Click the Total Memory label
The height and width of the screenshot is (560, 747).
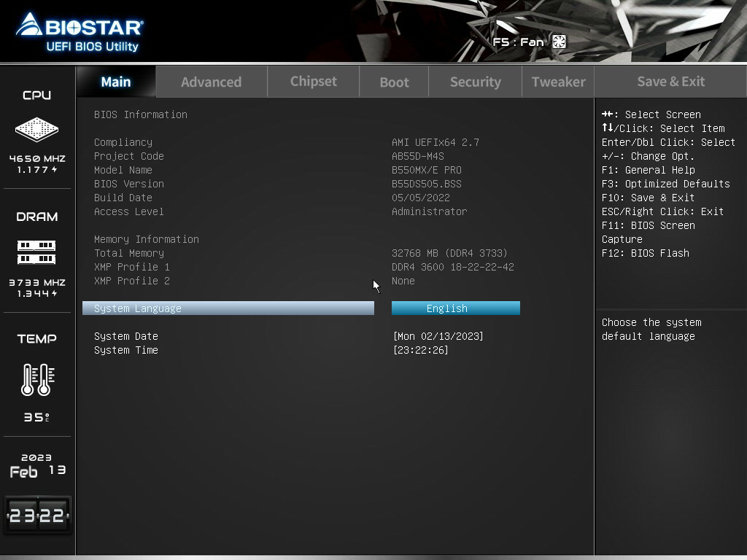coord(129,253)
